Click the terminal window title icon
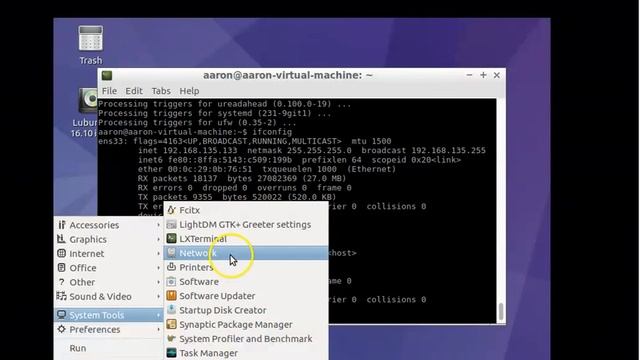The height and width of the screenshot is (360, 640). click(x=107, y=76)
